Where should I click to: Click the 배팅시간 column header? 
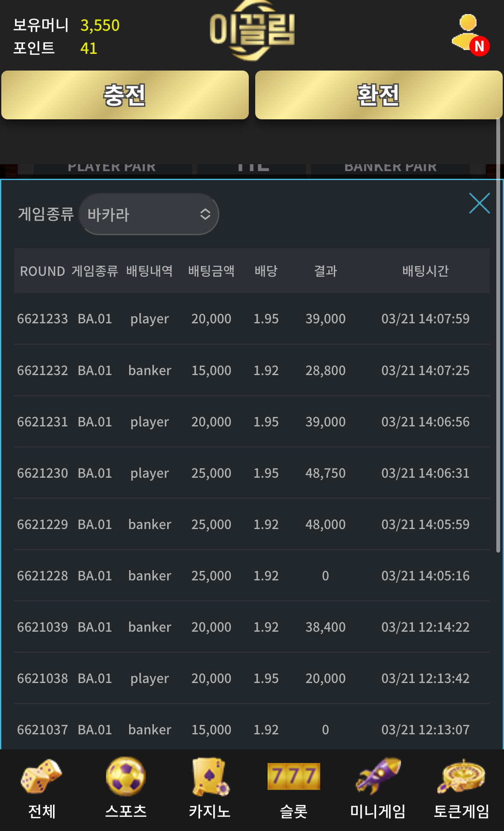click(x=425, y=271)
